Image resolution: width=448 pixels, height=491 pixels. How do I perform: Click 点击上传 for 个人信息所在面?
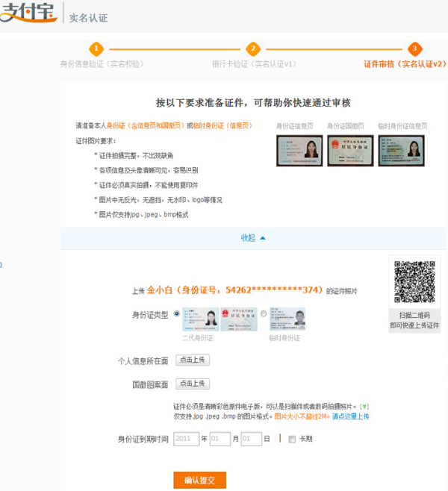pyautogui.click(x=193, y=360)
